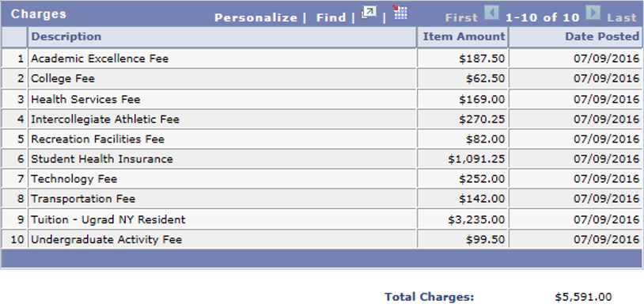Click the Total Charges amount $5,591.00
Image resolution: width=644 pixels, height=308 pixels.
click(x=583, y=297)
